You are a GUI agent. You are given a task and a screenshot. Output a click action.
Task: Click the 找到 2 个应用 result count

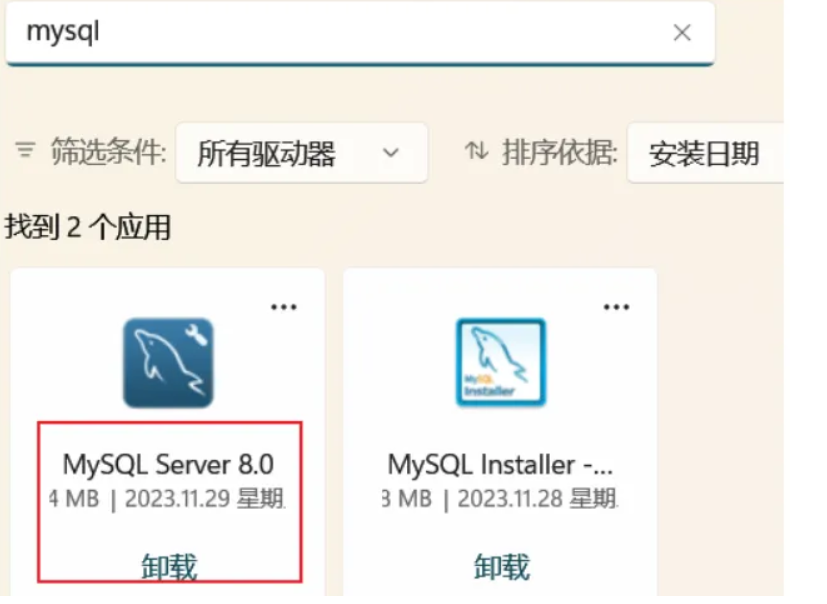pos(88,227)
